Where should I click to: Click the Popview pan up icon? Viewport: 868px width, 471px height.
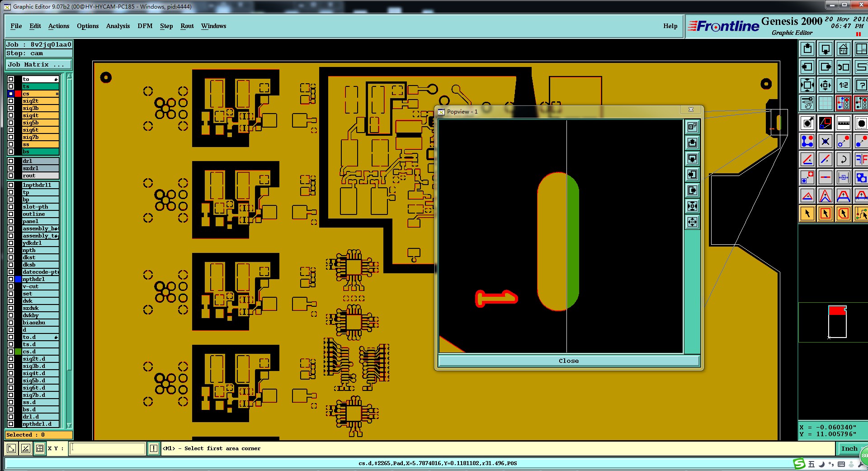[x=692, y=143]
